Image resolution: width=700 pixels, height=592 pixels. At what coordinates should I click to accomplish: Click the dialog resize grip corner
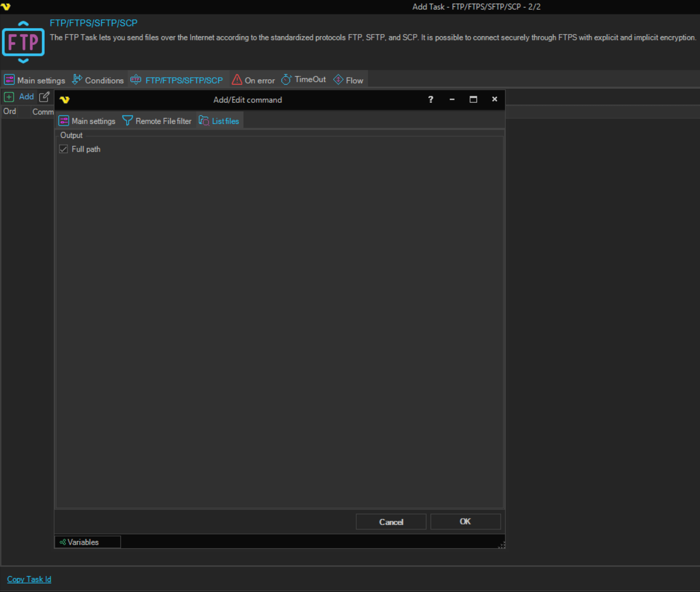pos(501,545)
